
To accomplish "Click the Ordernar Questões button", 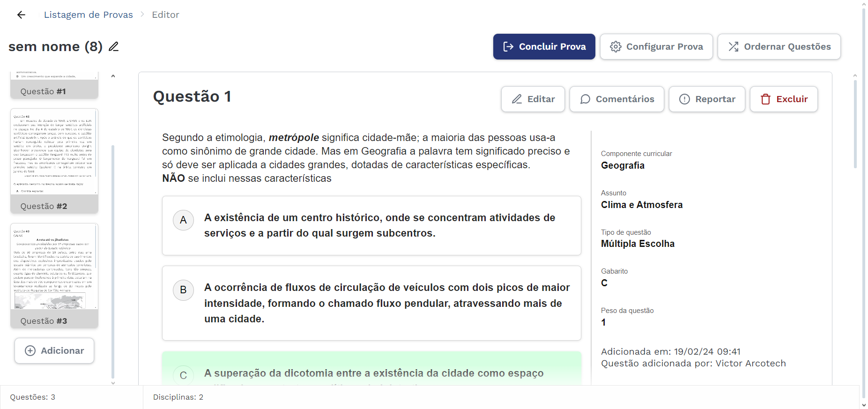I will [779, 46].
